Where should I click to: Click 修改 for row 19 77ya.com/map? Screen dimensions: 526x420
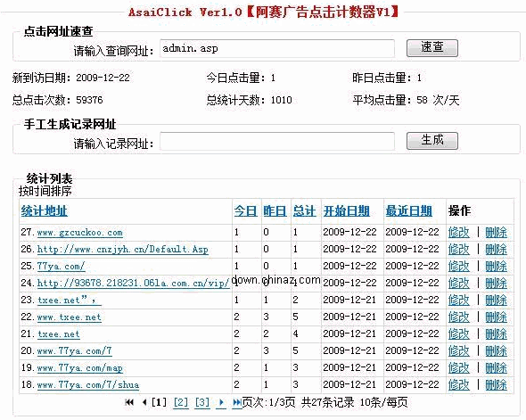pyautogui.click(x=458, y=367)
